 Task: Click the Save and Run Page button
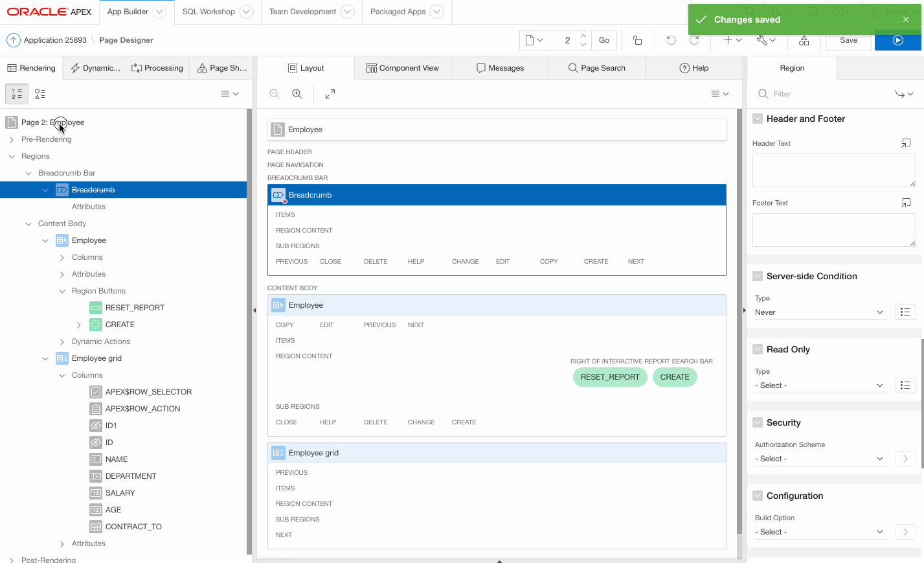point(897,40)
